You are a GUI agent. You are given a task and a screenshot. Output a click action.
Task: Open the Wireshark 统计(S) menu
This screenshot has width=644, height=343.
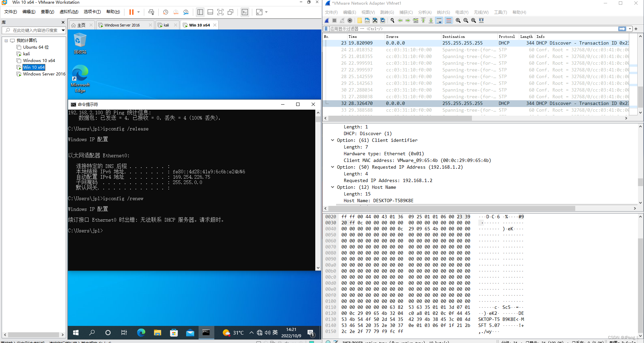pyautogui.click(x=443, y=12)
